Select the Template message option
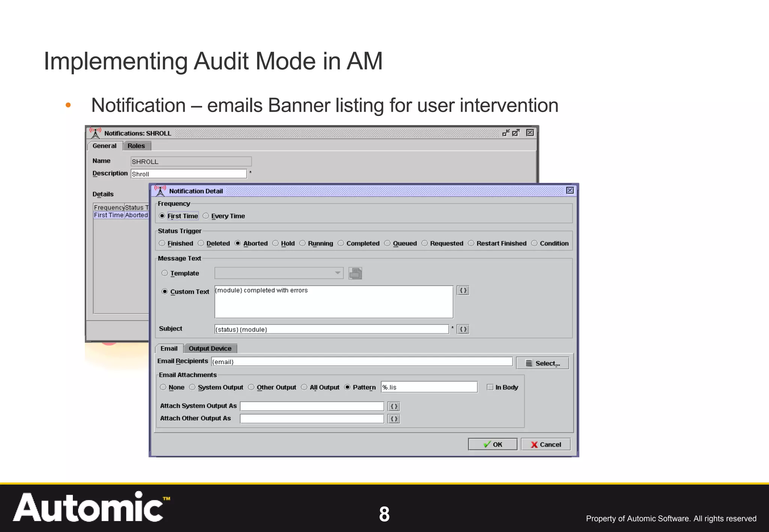Viewport: 769px width, 532px height. [180, 274]
